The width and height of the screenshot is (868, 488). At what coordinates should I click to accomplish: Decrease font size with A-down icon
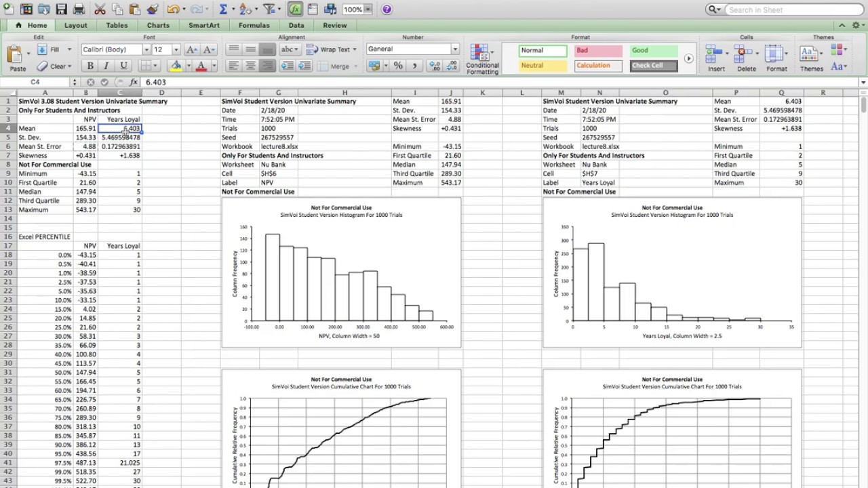(209, 49)
